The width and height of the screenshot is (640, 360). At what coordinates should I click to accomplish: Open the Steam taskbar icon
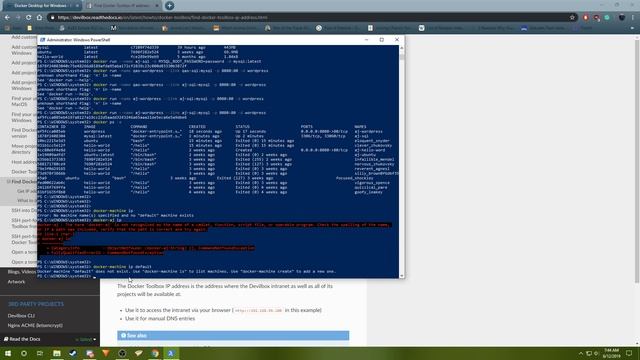(x=73, y=353)
